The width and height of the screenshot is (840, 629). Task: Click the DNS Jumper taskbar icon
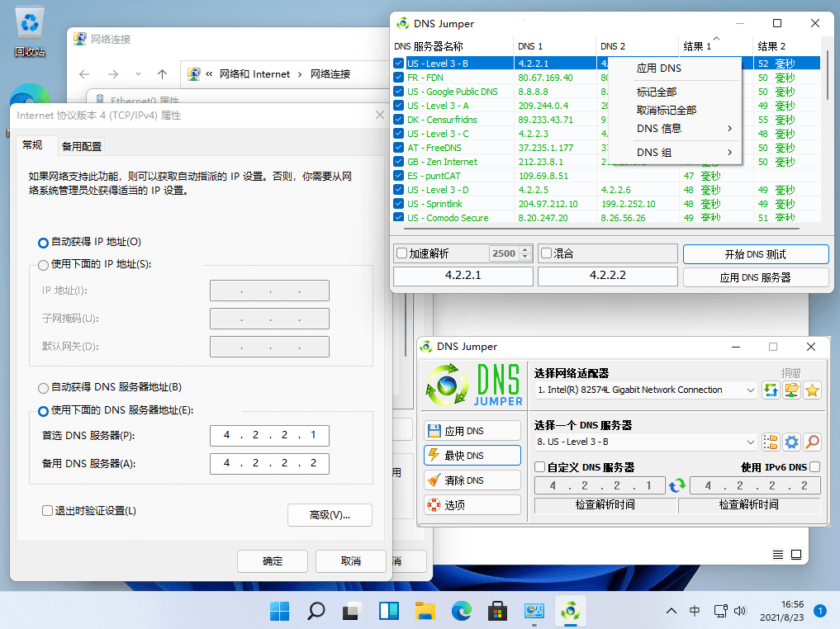(x=571, y=611)
